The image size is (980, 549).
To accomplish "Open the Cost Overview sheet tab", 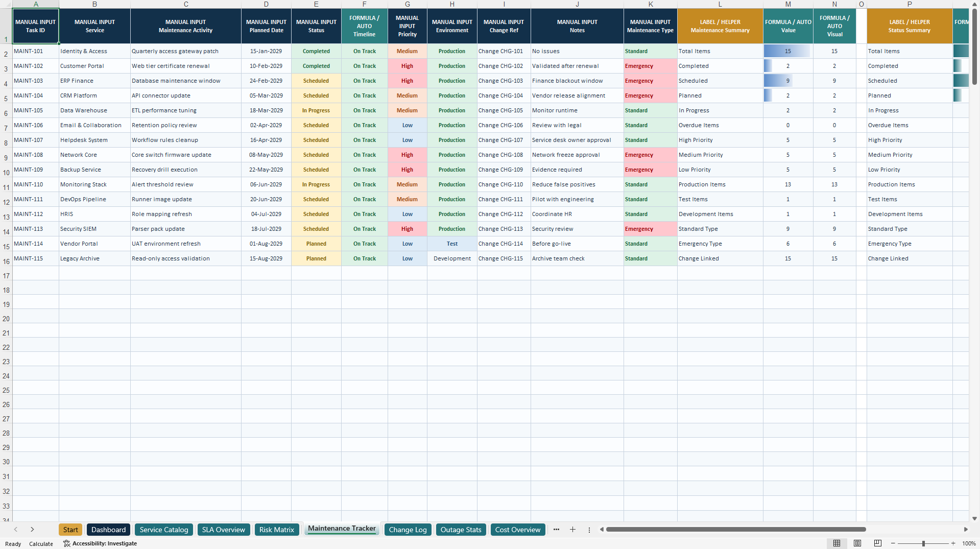I will [518, 530].
